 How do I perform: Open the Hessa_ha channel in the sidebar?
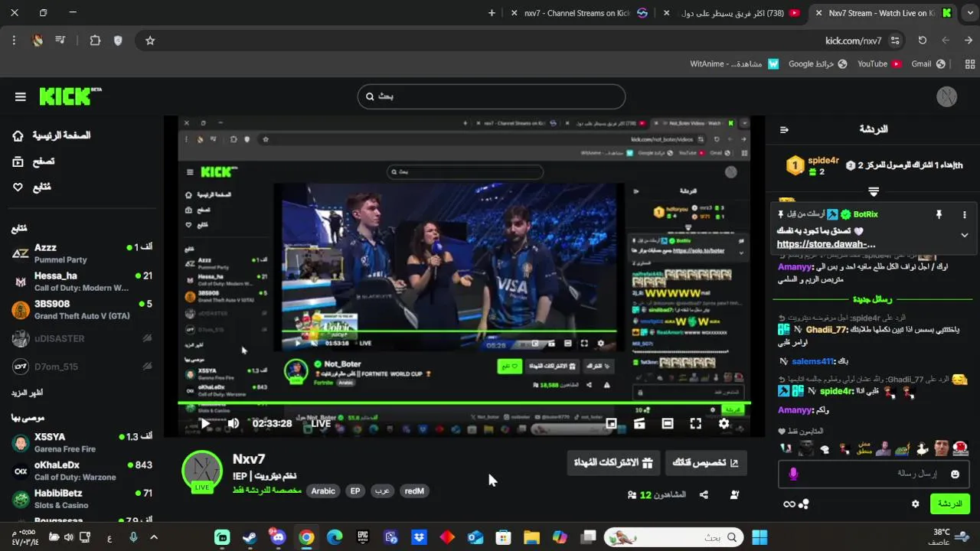coord(81,282)
